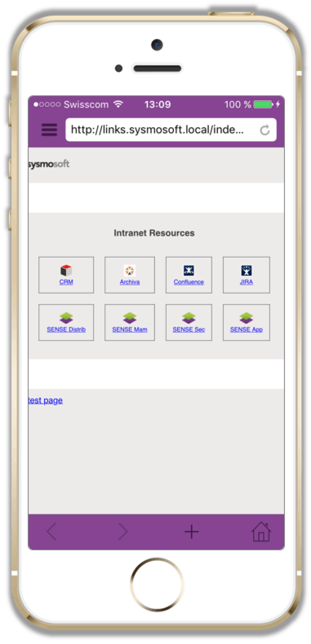
Task: Tap the CRM cube icon
Action: point(66,270)
